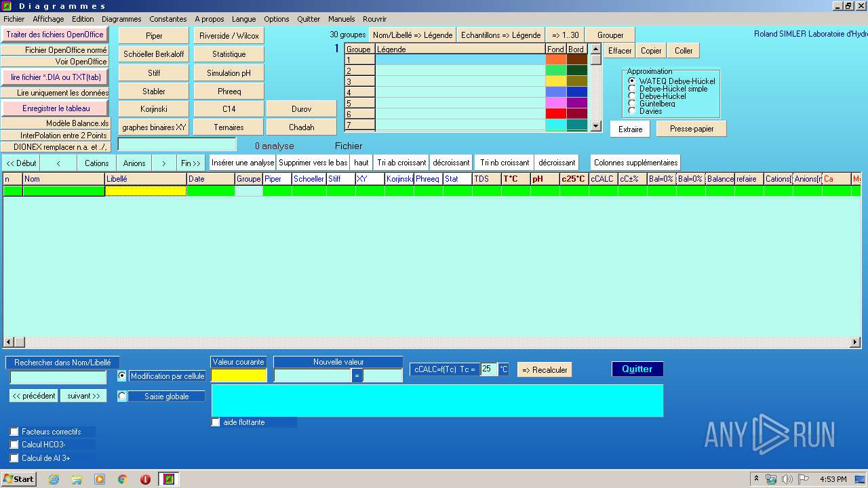Click the Schöeller Berkaloff button
The height and width of the screenshot is (488, 868).
[154, 54]
